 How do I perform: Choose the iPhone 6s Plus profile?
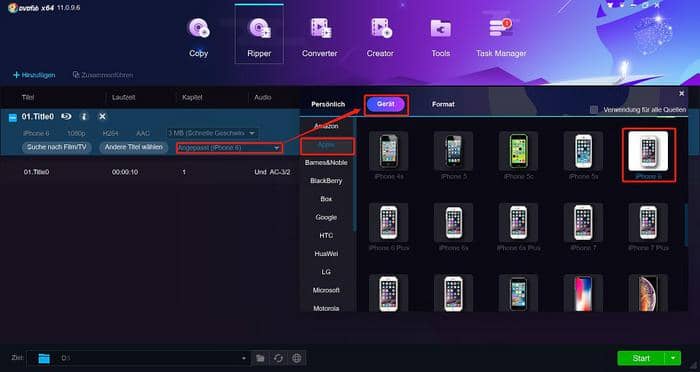coord(518,223)
